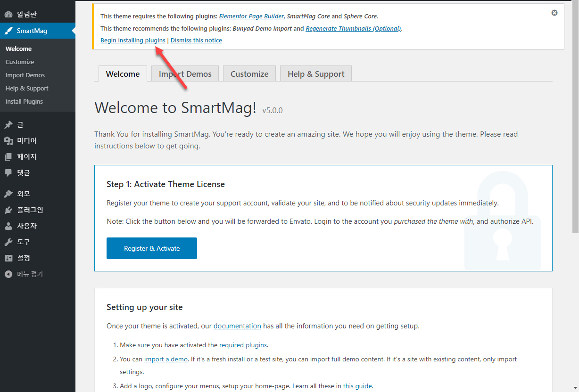Open Regenerate Thumbnails (Optional) link
Screen dimensions: 579x392
click(353, 28)
